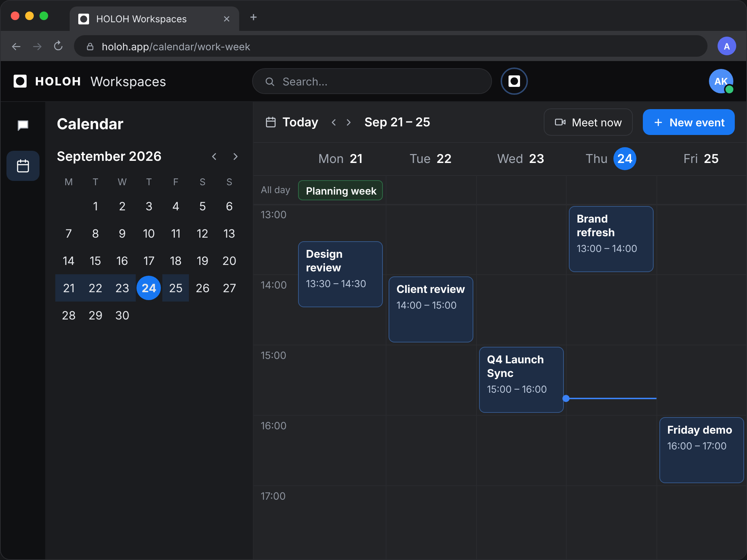Create a New event
This screenshot has width=747, height=560.
pos(688,122)
